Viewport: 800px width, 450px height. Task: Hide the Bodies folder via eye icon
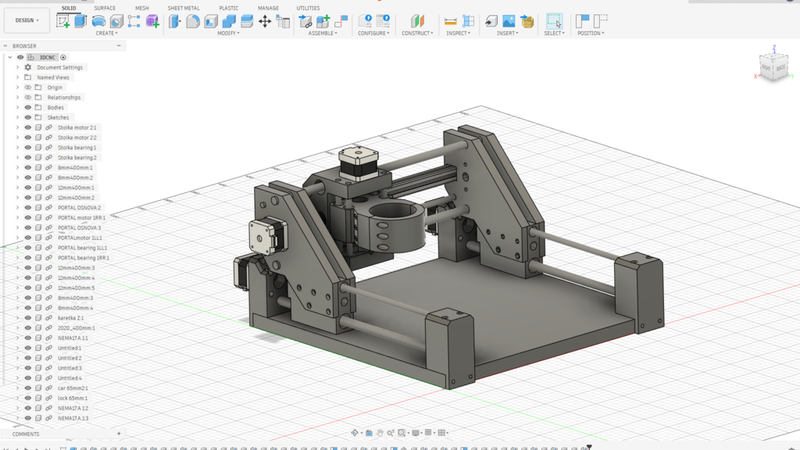[28, 107]
